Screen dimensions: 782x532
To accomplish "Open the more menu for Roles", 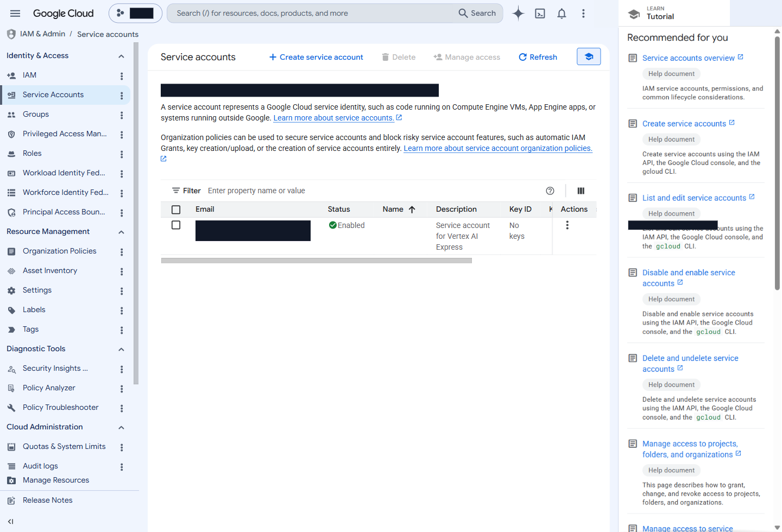I will (x=122, y=154).
